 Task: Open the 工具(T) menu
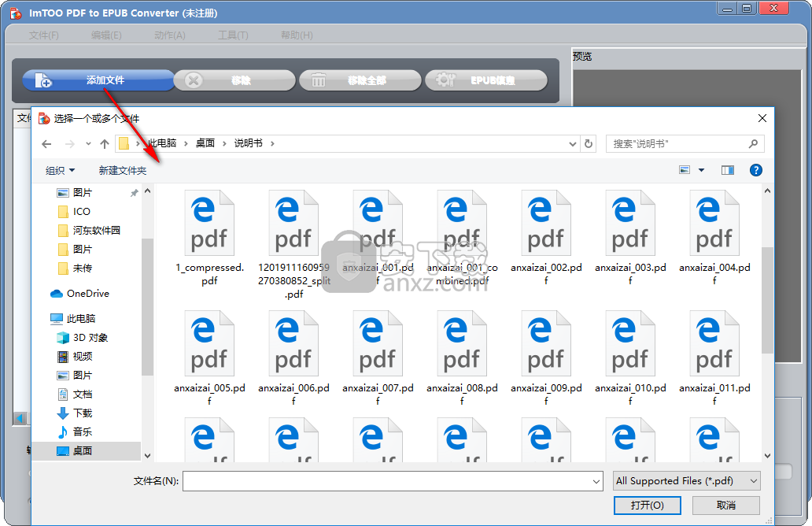[x=233, y=35]
